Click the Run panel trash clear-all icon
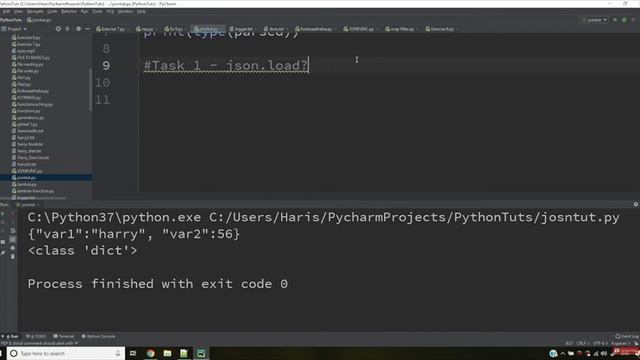The image size is (640, 360). coord(13,256)
